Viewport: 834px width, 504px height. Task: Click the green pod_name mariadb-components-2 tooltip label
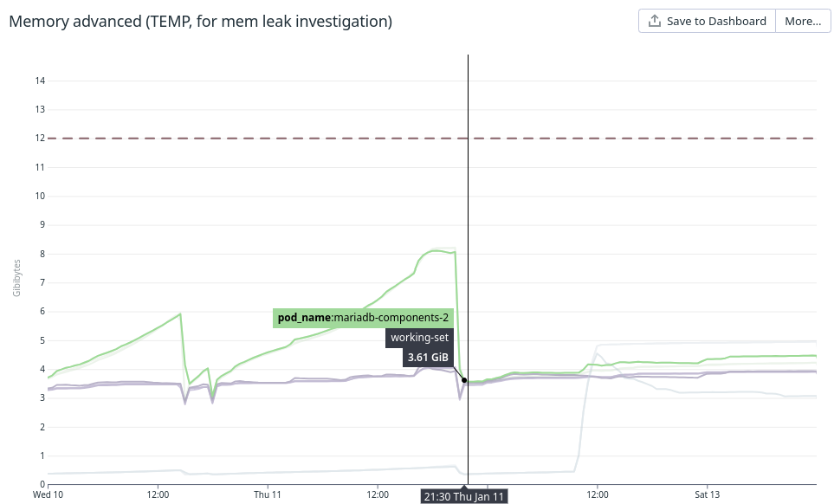click(363, 318)
